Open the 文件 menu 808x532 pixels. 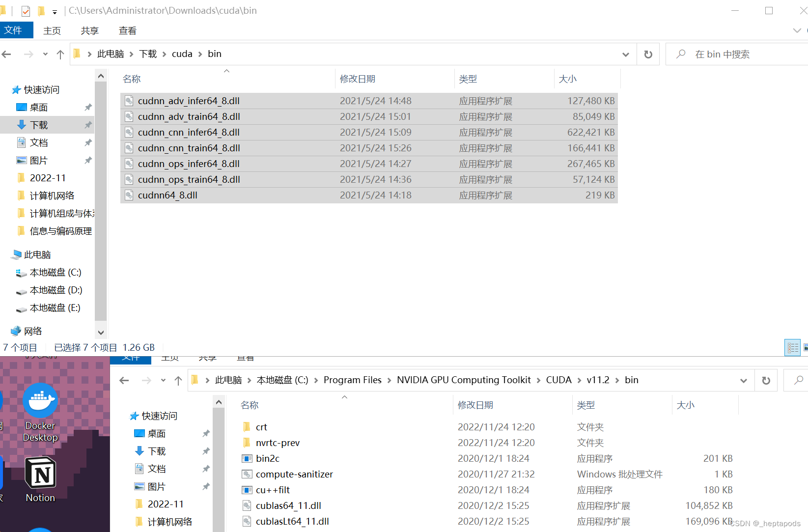pos(16,30)
